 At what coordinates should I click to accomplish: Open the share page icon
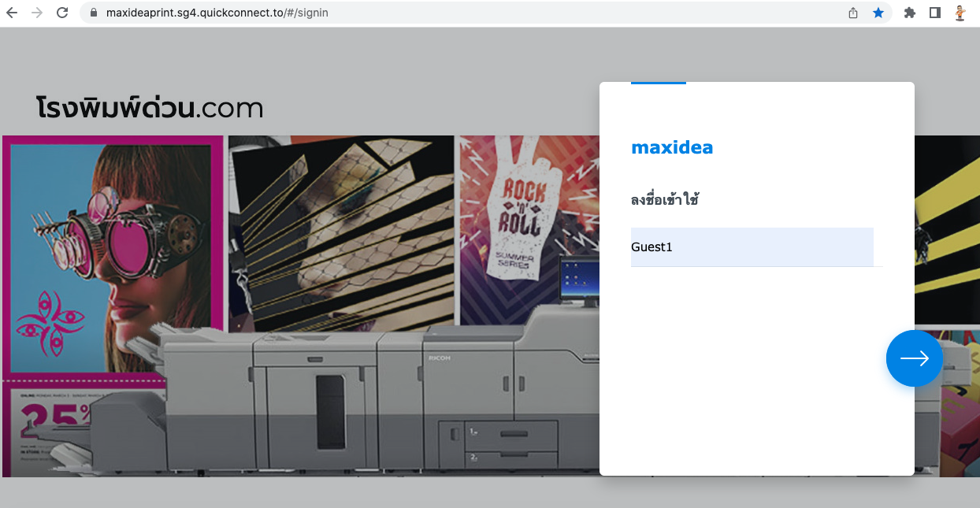click(x=853, y=13)
